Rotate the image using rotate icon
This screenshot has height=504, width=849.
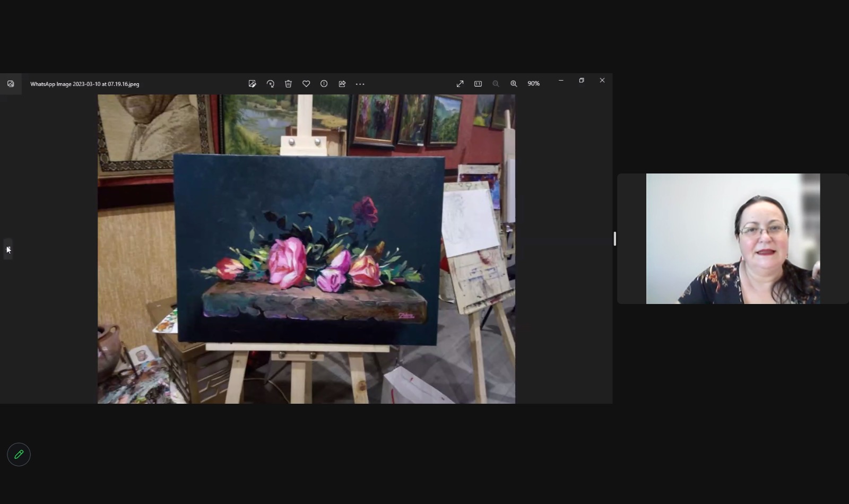(x=270, y=84)
